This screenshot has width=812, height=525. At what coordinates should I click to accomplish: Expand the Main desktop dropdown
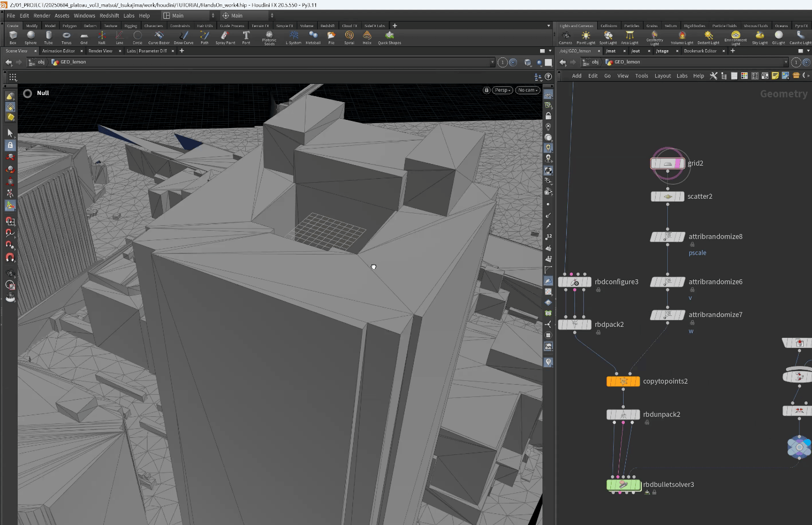pos(188,15)
